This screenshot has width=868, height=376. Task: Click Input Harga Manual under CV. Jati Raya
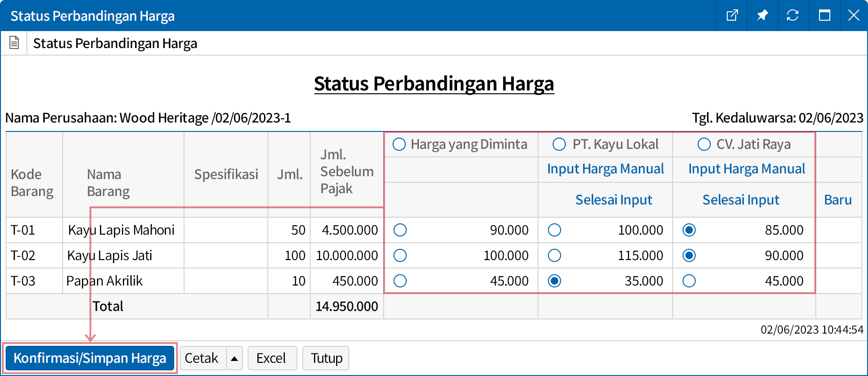click(x=747, y=169)
